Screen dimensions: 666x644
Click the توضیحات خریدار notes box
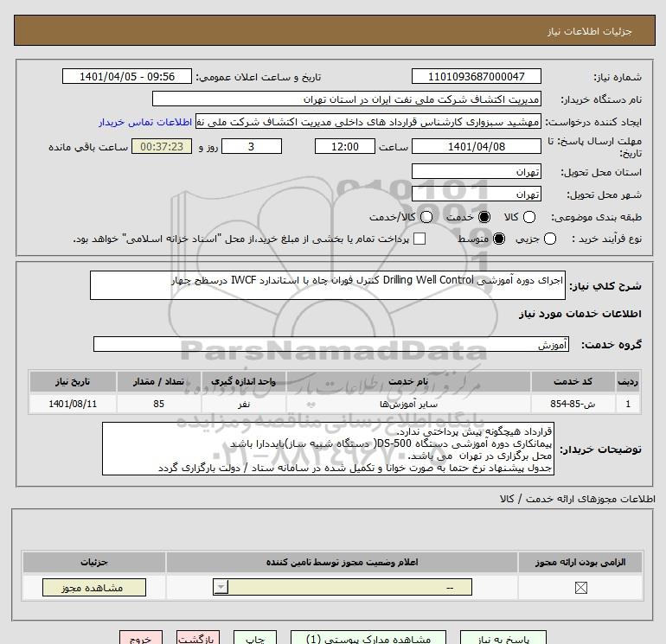(328, 449)
